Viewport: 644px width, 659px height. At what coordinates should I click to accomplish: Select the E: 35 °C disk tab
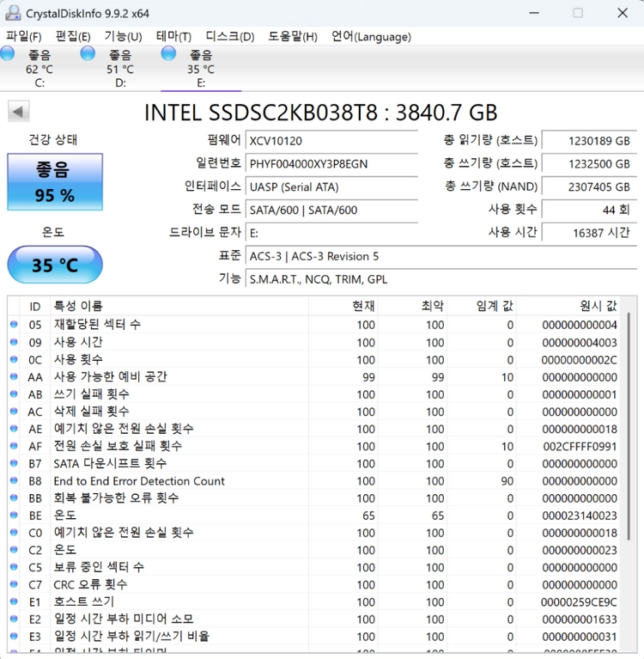[x=201, y=68]
